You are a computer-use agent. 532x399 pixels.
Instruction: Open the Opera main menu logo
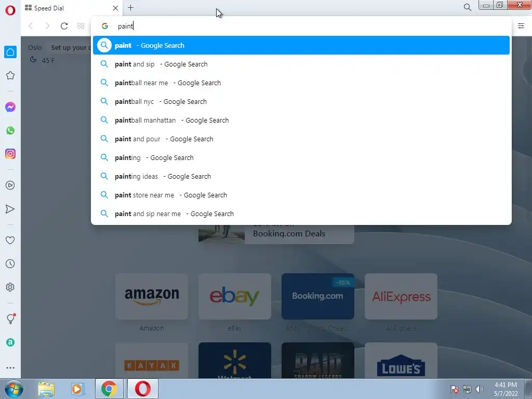(10, 10)
